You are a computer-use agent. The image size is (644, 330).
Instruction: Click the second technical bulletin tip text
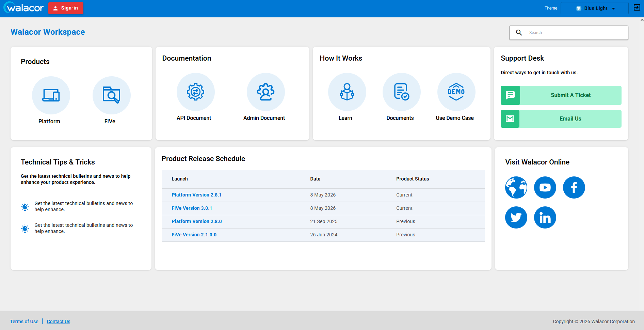(84, 229)
